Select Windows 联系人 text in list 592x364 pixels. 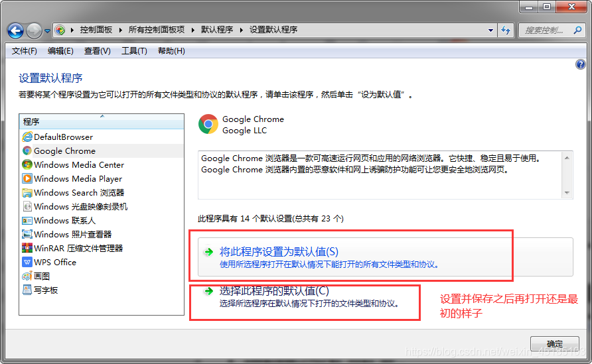coord(64,221)
